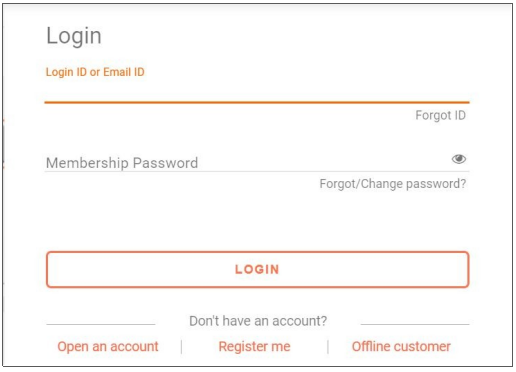The height and width of the screenshot is (372, 516).
Task: Click the orange-outlined LOGIN button
Action: 258,269
